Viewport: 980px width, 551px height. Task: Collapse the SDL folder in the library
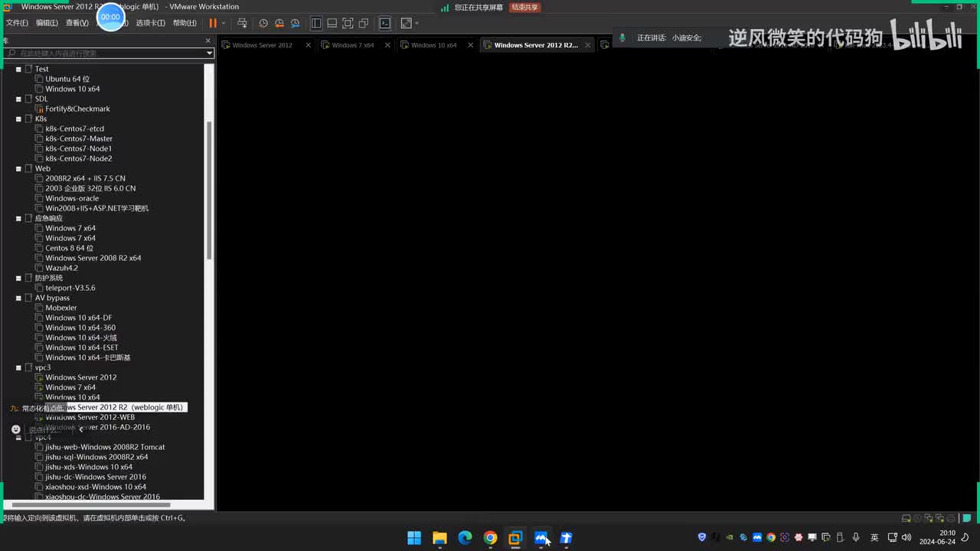pyautogui.click(x=18, y=99)
